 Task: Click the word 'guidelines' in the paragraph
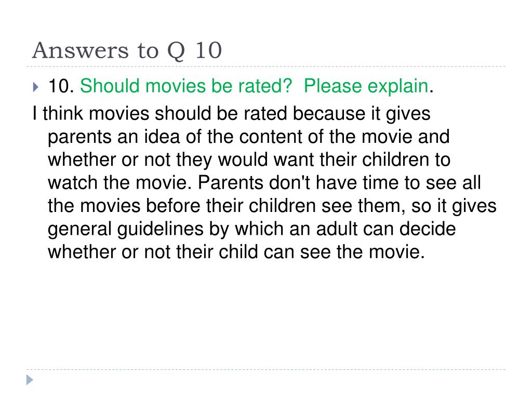pyautogui.click(x=160, y=229)
